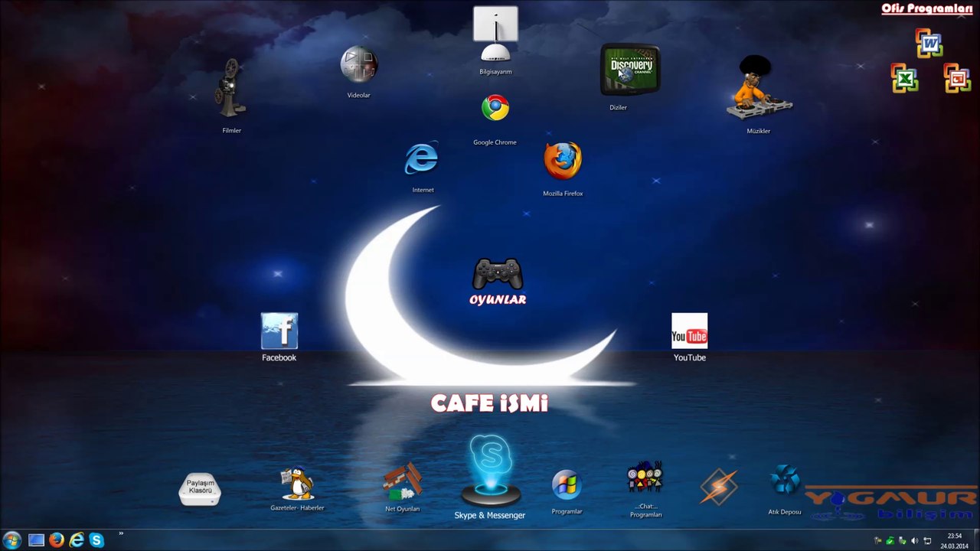
Task: Open the Windows Start menu
Action: point(11,540)
